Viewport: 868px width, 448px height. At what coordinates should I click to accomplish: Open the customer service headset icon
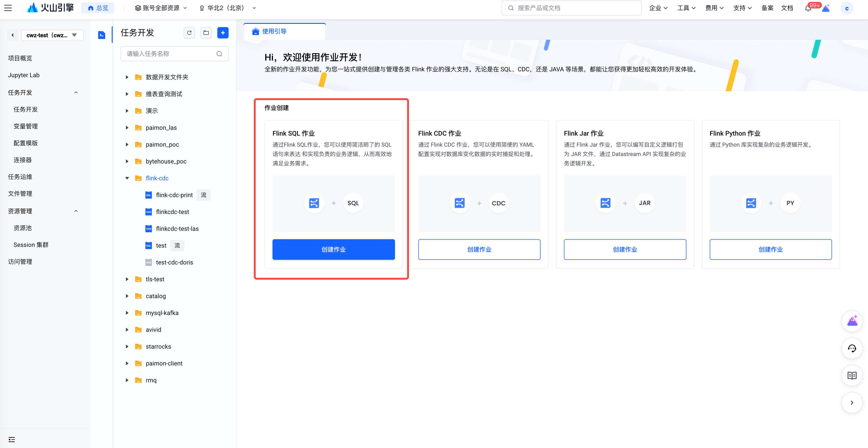851,349
